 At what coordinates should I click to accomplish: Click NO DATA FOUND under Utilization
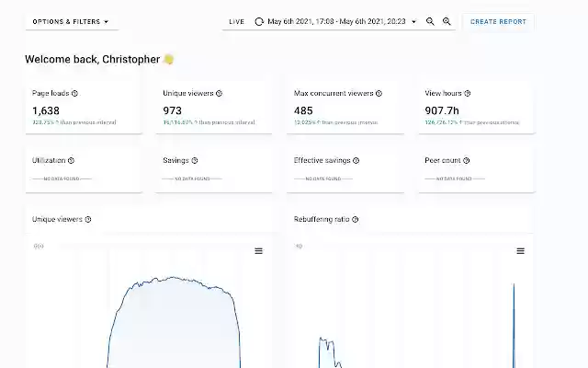click(x=62, y=178)
